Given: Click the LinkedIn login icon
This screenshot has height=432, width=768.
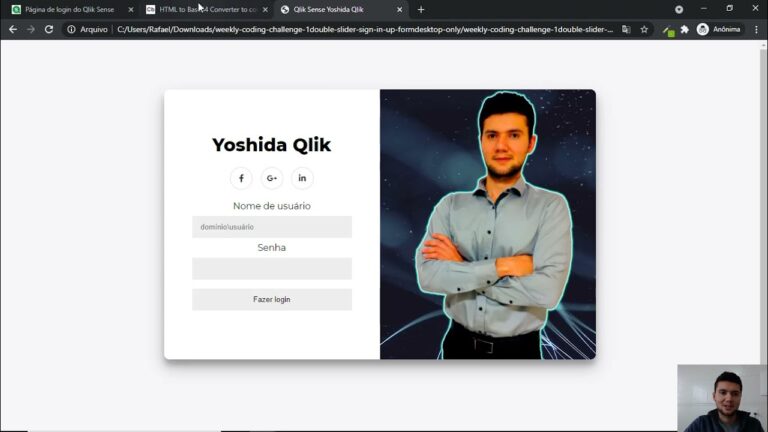Looking at the screenshot, I should point(302,178).
